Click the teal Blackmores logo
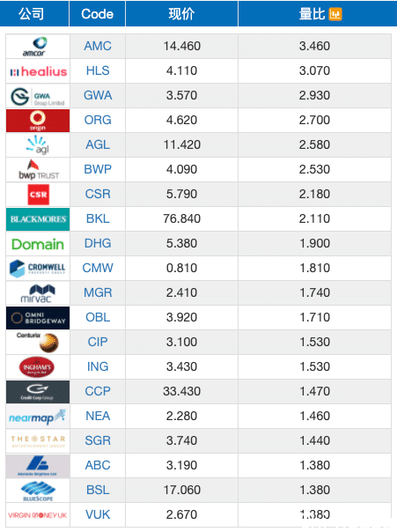 (38, 219)
